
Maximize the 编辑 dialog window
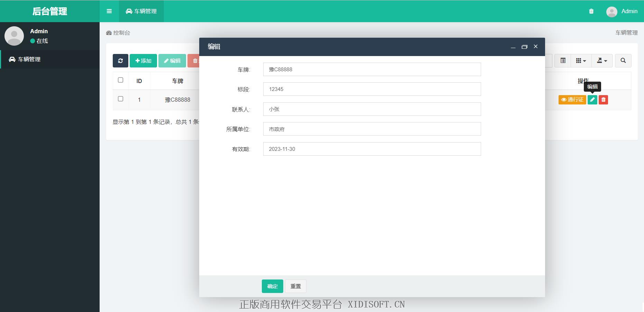pos(524,47)
